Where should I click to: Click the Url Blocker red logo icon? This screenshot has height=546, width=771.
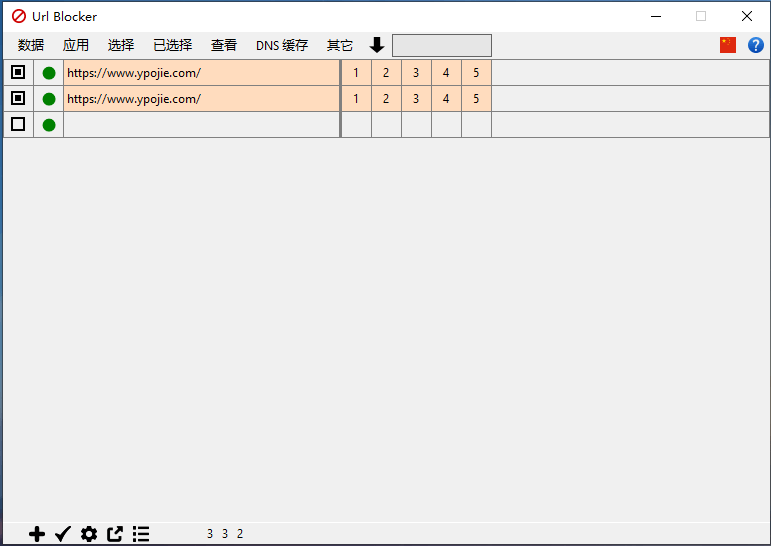pyautogui.click(x=19, y=16)
